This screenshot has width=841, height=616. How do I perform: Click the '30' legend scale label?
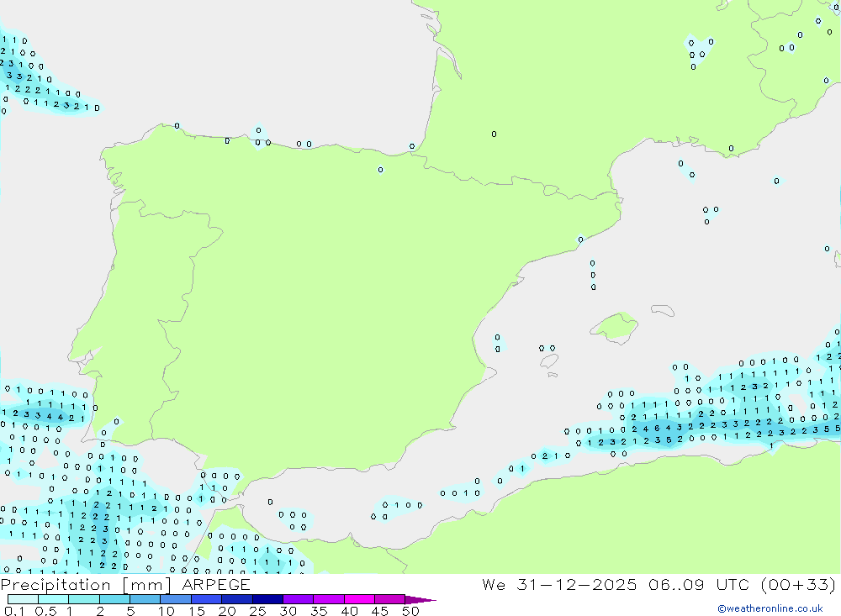tap(288, 611)
